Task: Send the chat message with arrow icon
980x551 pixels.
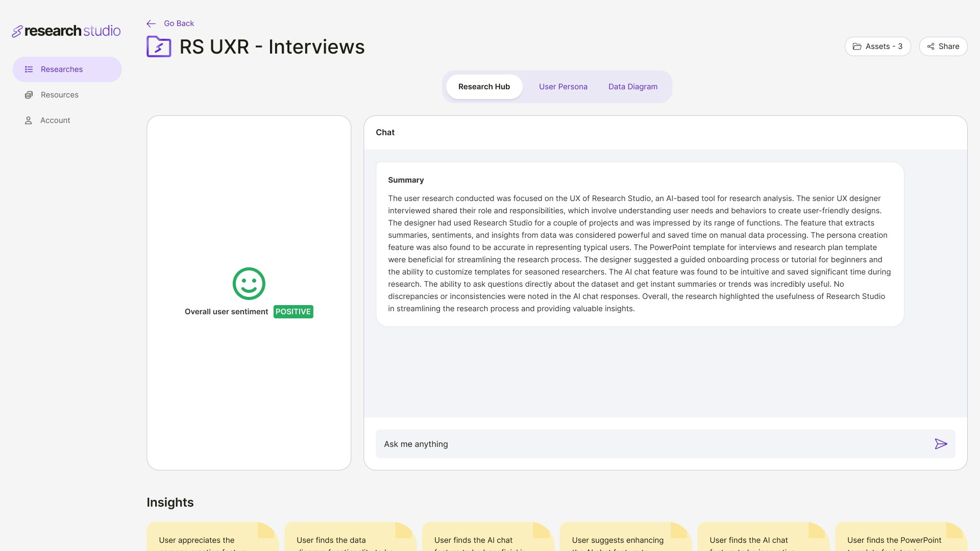Action: pyautogui.click(x=941, y=444)
